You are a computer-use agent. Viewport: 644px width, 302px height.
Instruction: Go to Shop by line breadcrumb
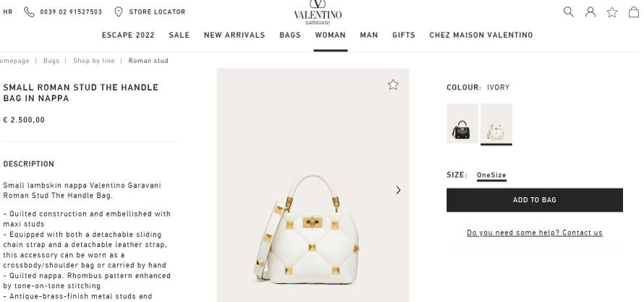coord(93,61)
